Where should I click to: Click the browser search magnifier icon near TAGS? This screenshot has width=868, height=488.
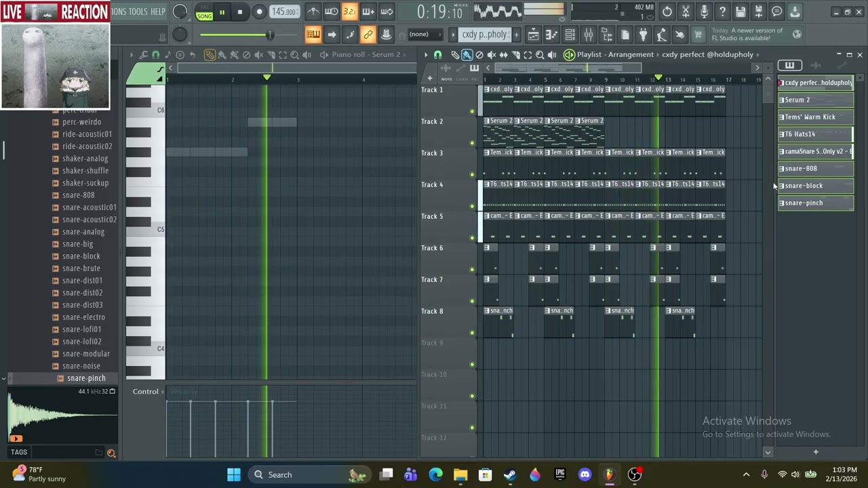pyautogui.click(x=111, y=453)
